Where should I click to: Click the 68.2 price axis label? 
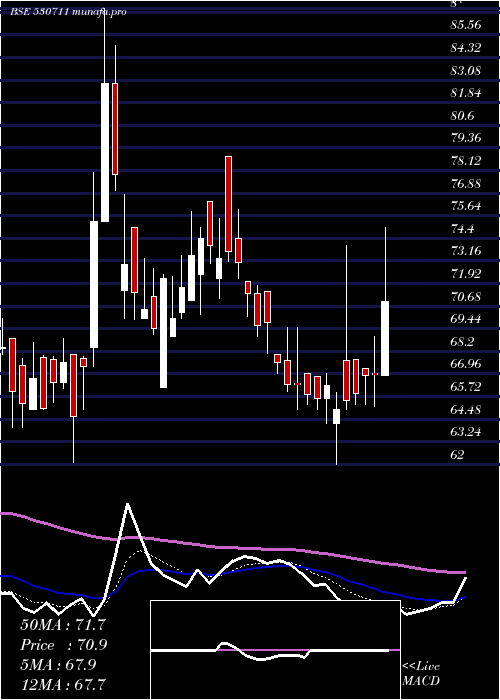(462, 342)
